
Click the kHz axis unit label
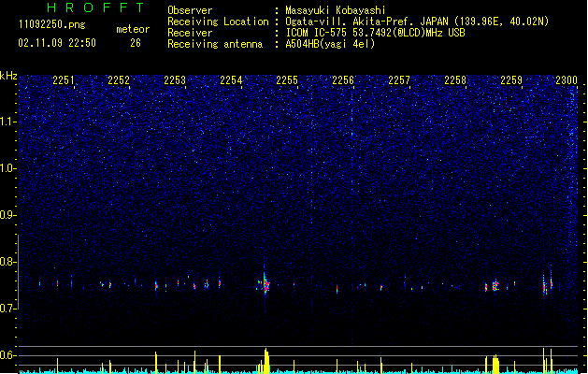8,76
